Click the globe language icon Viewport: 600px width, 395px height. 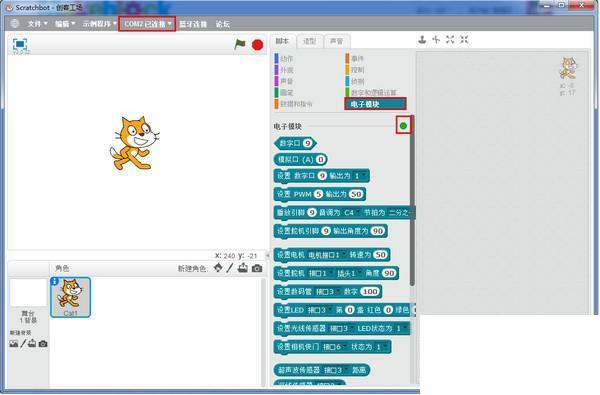pyautogui.click(x=15, y=23)
